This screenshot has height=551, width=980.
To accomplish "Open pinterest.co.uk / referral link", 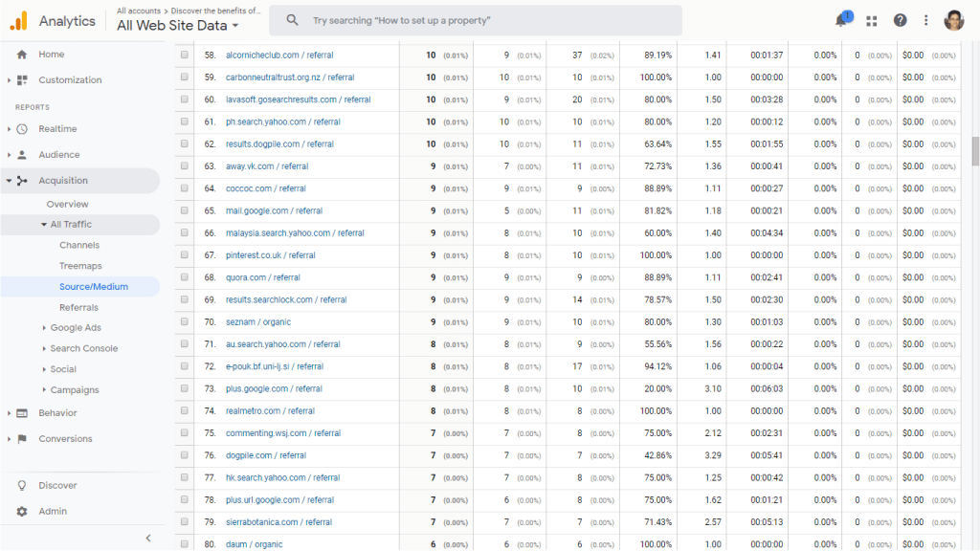I will pos(271,254).
